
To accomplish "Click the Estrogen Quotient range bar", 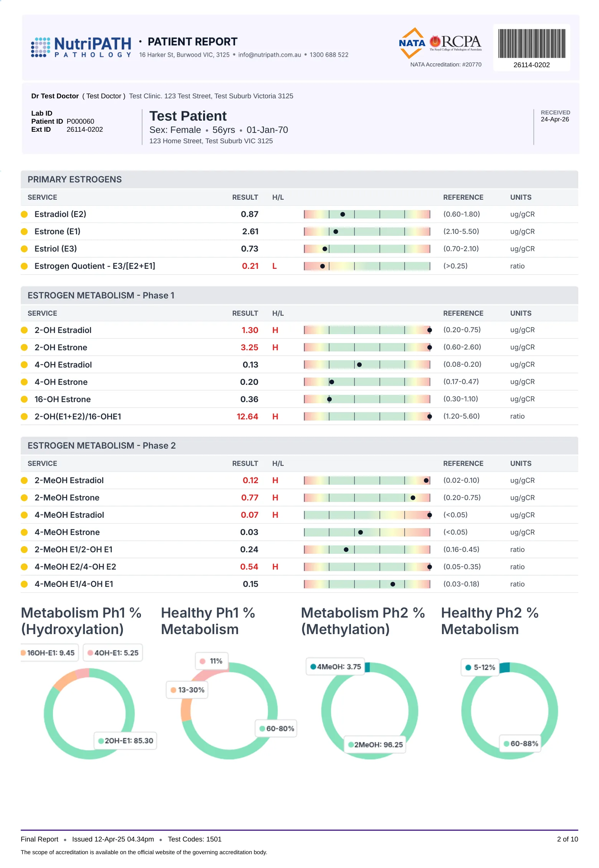I will pyautogui.click(x=367, y=266).
